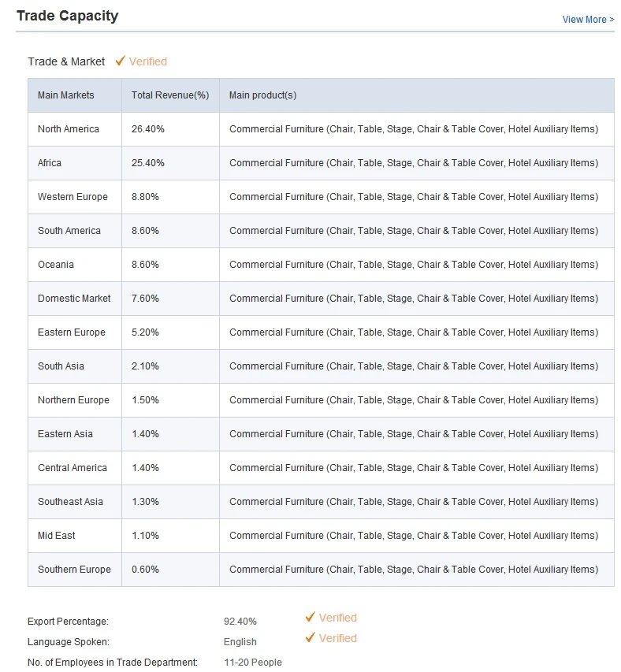
Task: Select the 92.40% export percentage value
Action: coord(240,622)
